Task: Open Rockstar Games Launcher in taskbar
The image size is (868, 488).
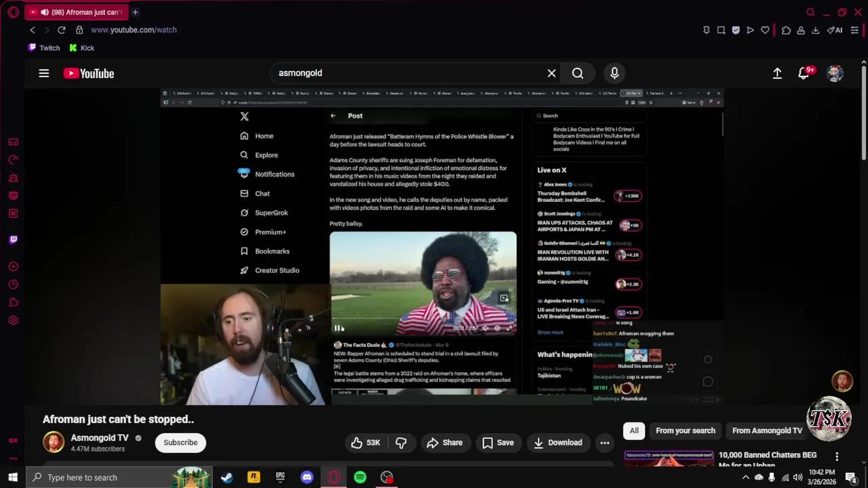Action: coord(254,477)
